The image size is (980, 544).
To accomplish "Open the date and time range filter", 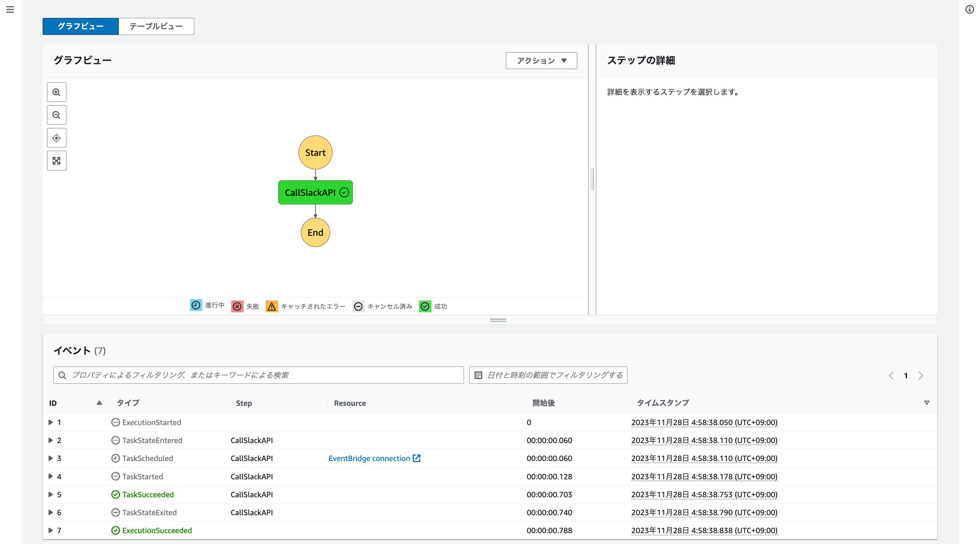I will point(548,375).
